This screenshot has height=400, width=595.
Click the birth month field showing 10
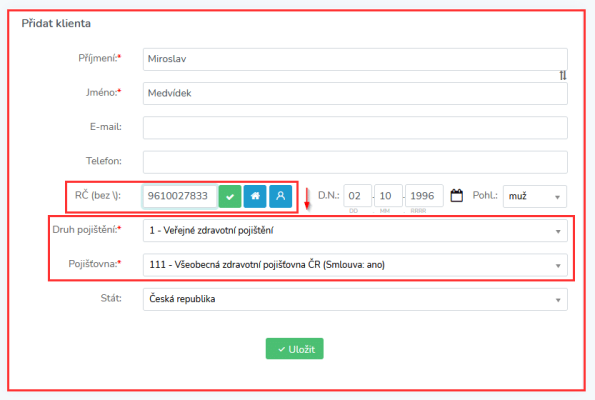point(388,196)
